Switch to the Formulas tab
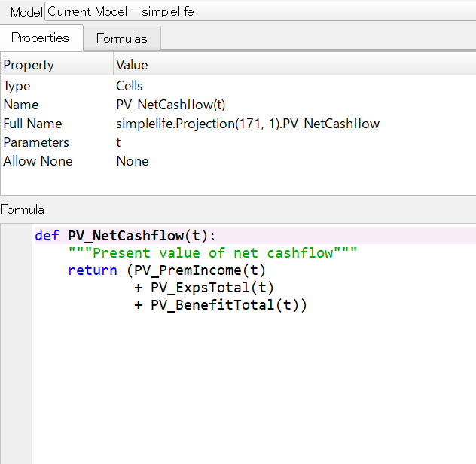This screenshot has width=476, height=464. click(x=121, y=38)
